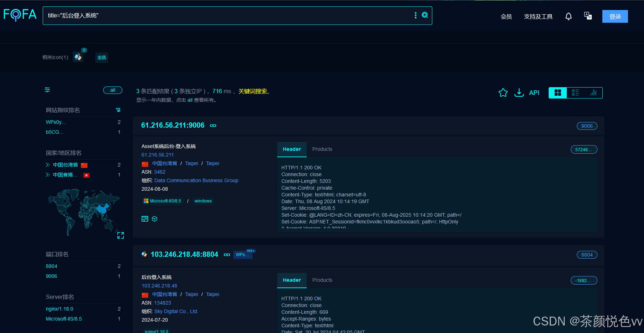Filter by port 9006 in ranking
The height and width of the screenshot is (333, 644).
[52, 276]
